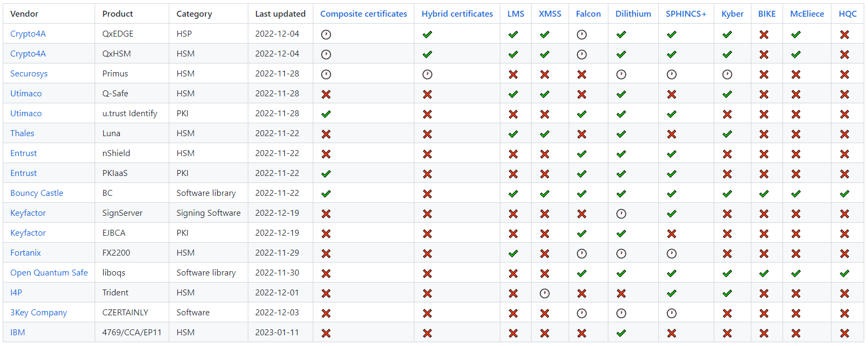Go to the Securosys vendor page
868x346 pixels.
[x=29, y=74]
